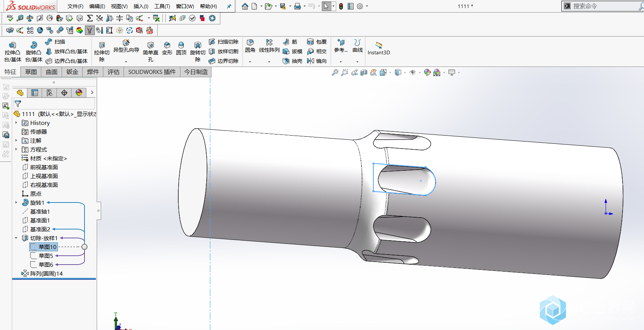Open the DimXpertManager tab icon
This screenshot has width=644, height=330.
(x=64, y=93)
